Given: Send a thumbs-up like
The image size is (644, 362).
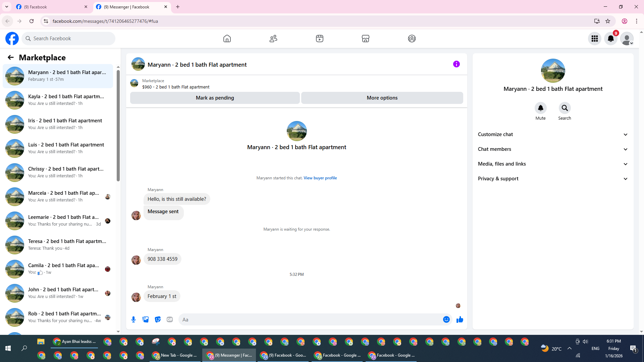Looking at the screenshot, I should coord(460,319).
